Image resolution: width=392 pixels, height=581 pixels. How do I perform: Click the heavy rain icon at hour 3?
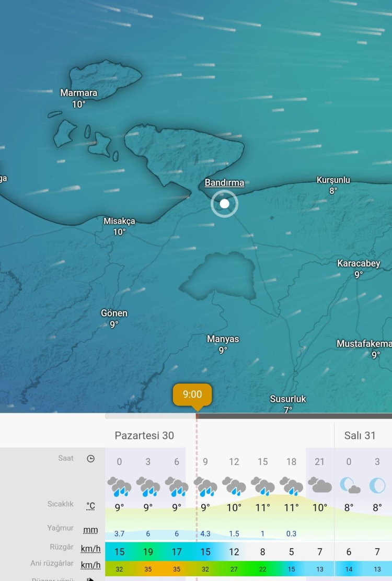point(148,486)
